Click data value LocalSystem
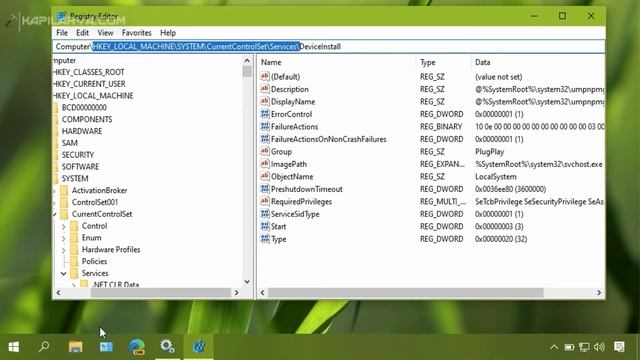640x360 pixels. (x=496, y=177)
